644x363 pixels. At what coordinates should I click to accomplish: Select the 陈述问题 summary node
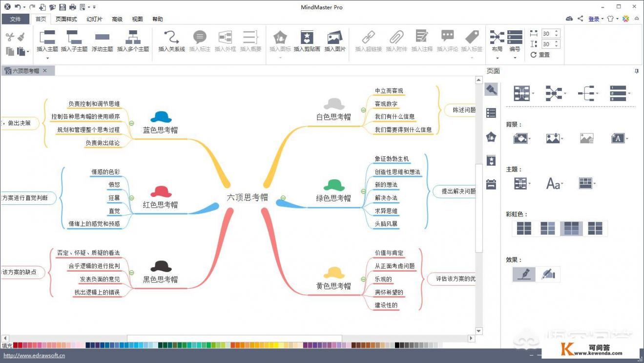tap(459, 110)
